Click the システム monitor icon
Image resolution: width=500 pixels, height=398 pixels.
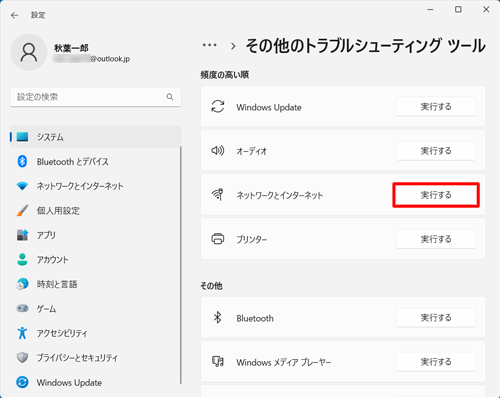pos(23,137)
